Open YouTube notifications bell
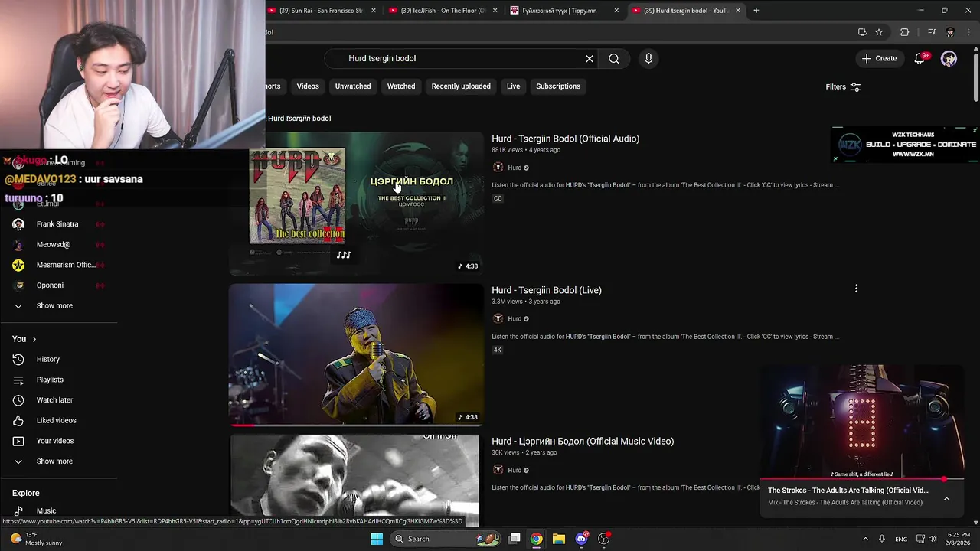 click(x=920, y=58)
